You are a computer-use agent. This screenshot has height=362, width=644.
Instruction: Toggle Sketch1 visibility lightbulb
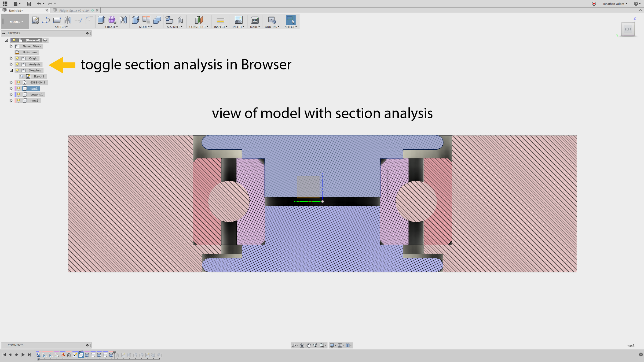pos(22,76)
